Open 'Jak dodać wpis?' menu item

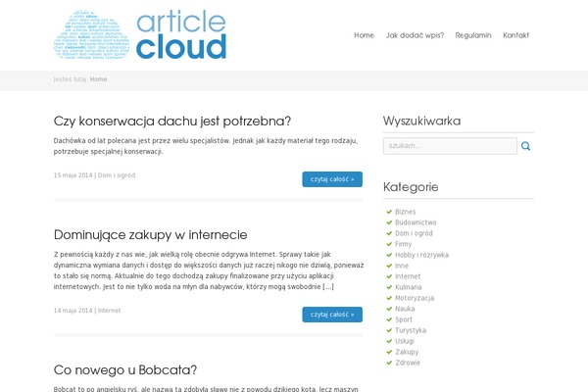pos(415,35)
